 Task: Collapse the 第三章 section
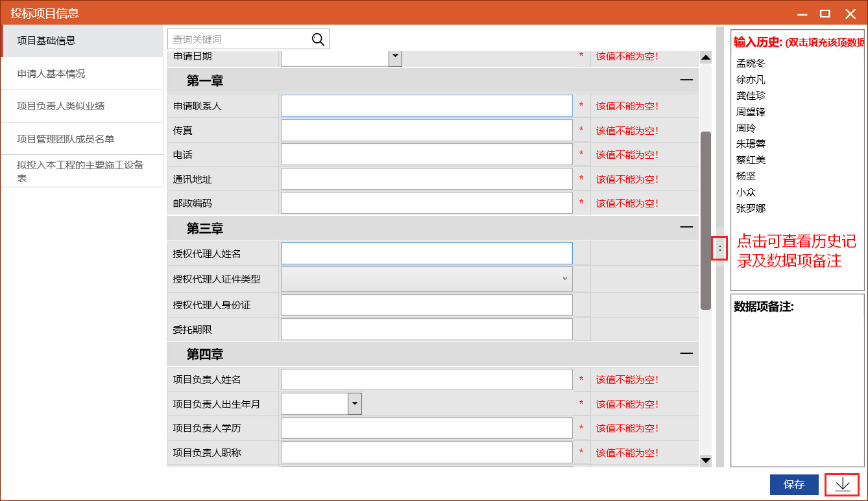click(x=686, y=227)
